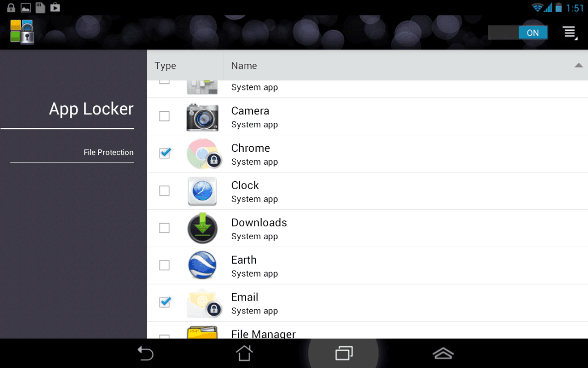Select the App Locker tab
The width and height of the screenshot is (588, 368).
pos(91,109)
